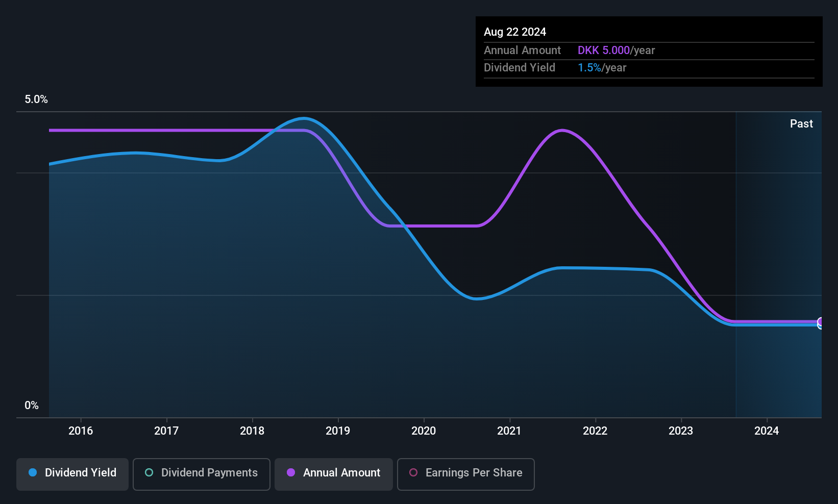Image resolution: width=838 pixels, height=504 pixels.
Task: Click the DKK 5.000/year annual amount value
Action: coord(616,50)
